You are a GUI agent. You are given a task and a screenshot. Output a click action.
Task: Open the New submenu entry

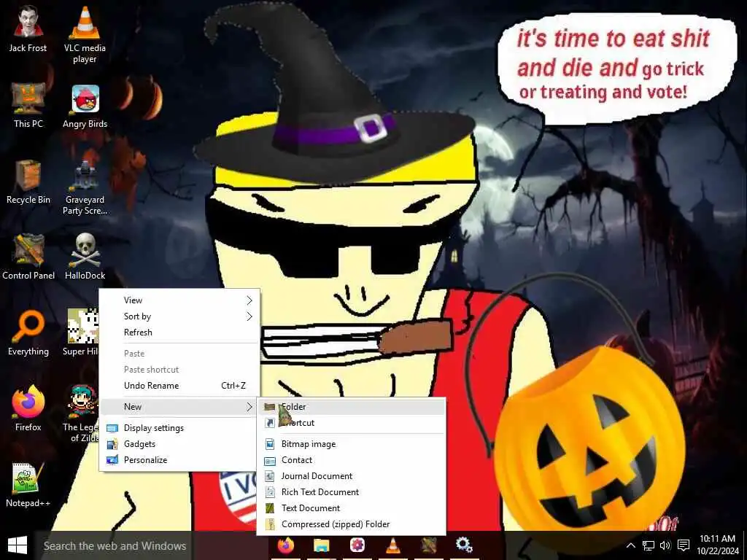179,407
